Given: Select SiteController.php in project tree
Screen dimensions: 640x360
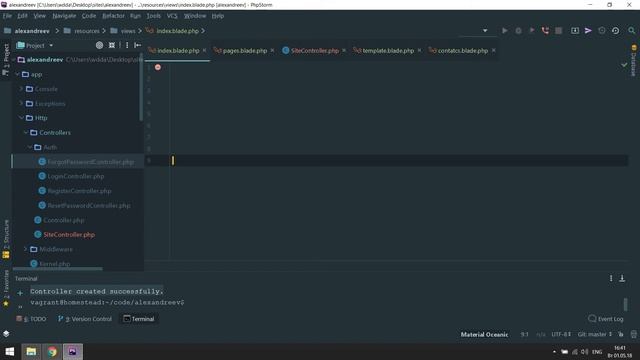Looking at the screenshot, I should pos(69,235).
